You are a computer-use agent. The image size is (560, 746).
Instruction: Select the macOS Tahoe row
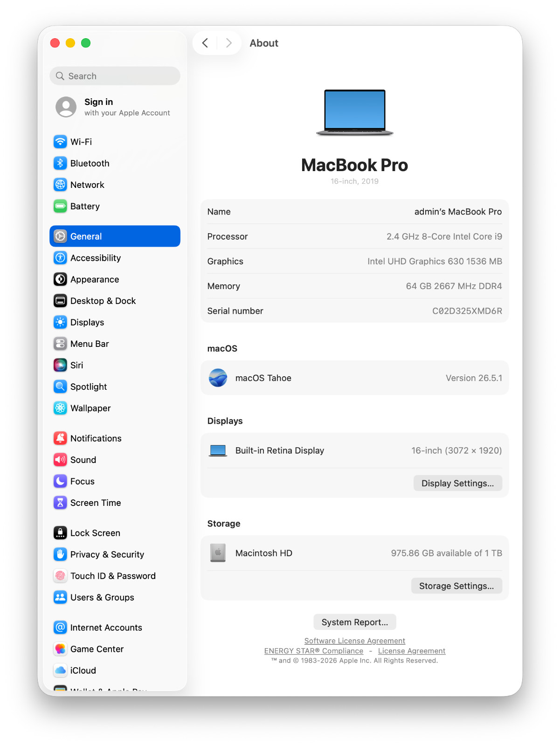point(355,378)
